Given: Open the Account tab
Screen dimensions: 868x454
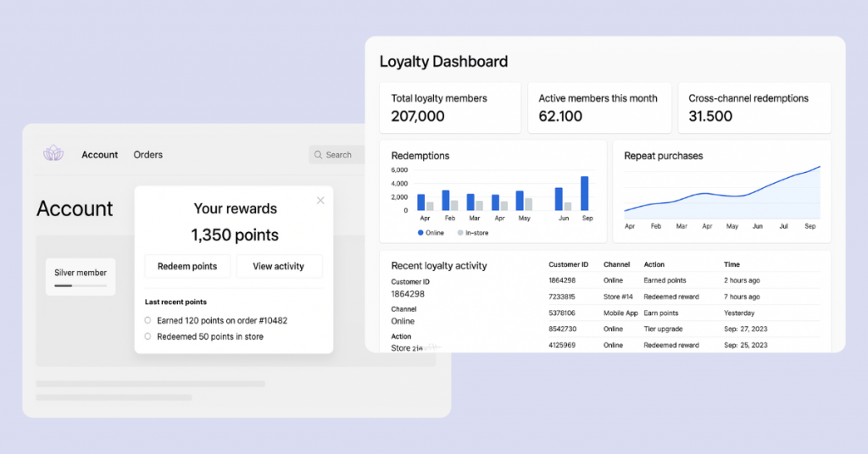Looking at the screenshot, I should [100, 155].
